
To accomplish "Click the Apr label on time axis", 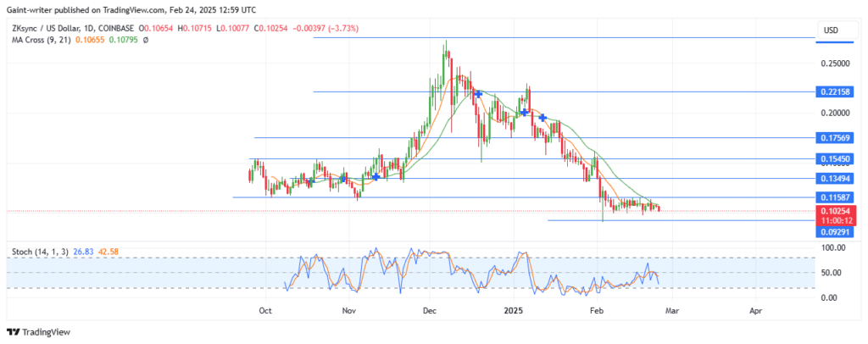I will click(755, 311).
